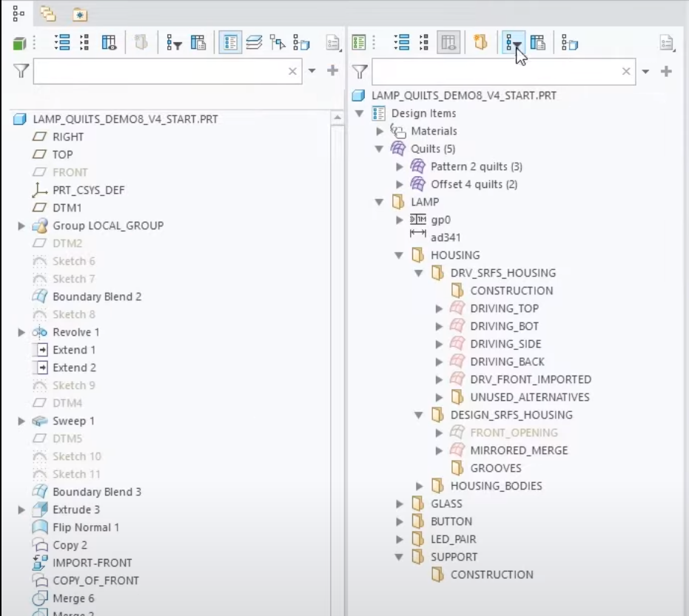The image size is (689, 616).
Task: Open left search options dropdown arrow
Action: tap(312, 71)
